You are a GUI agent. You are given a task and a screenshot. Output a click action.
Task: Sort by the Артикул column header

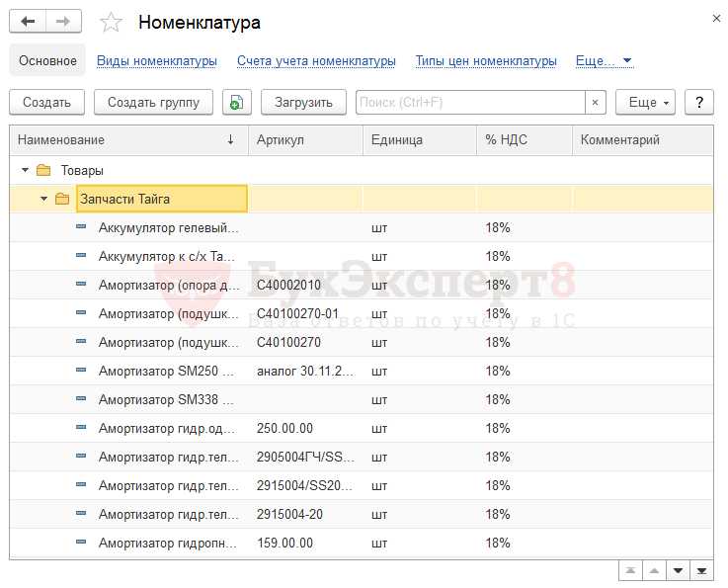pyautogui.click(x=305, y=139)
